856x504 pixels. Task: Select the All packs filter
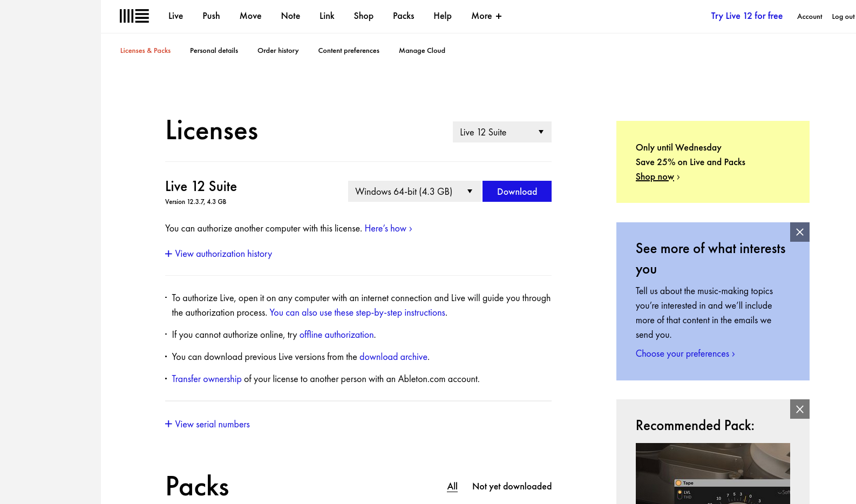click(x=452, y=486)
